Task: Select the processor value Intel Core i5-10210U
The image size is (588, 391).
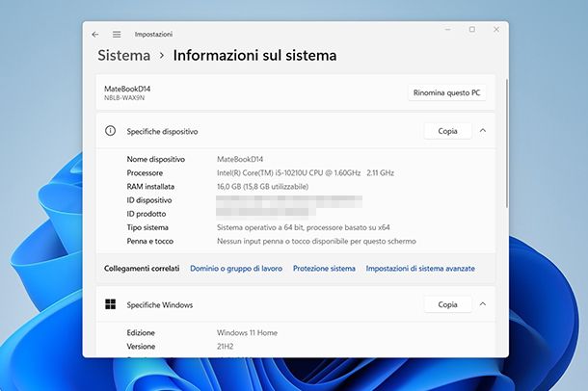Action: pos(306,172)
